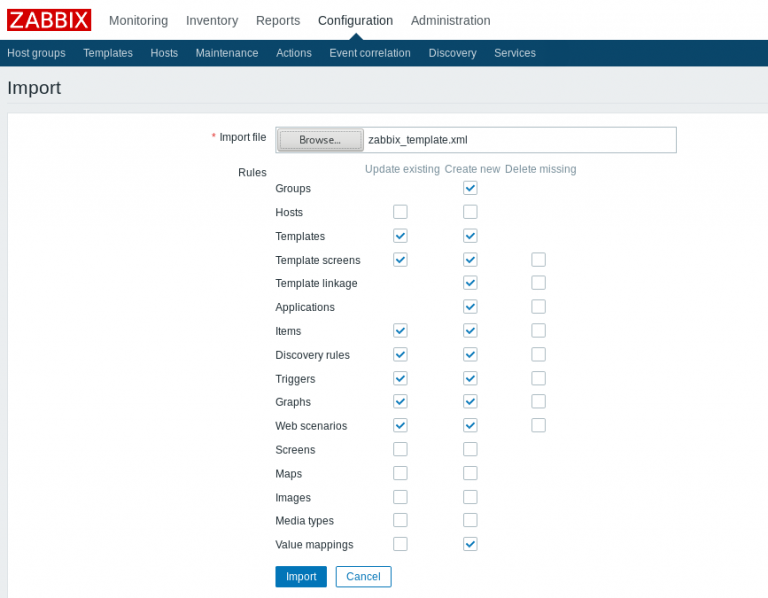The width and height of the screenshot is (768, 598).
Task: Uncheck Templates Update existing checkbox
Action: (x=400, y=236)
